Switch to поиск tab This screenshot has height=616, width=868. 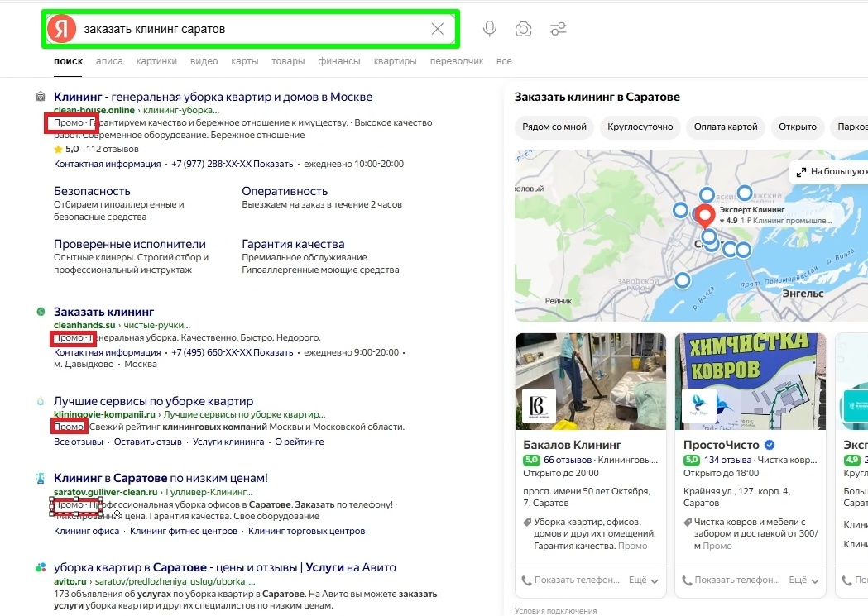coord(68,61)
